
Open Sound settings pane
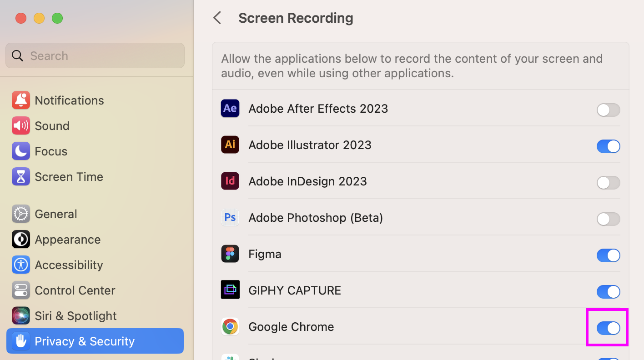click(95, 126)
